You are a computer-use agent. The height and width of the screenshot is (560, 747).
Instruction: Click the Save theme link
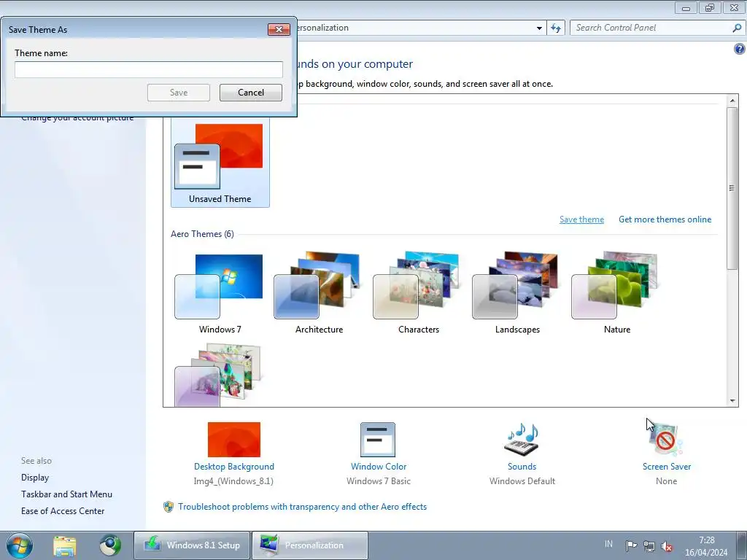click(581, 219)
